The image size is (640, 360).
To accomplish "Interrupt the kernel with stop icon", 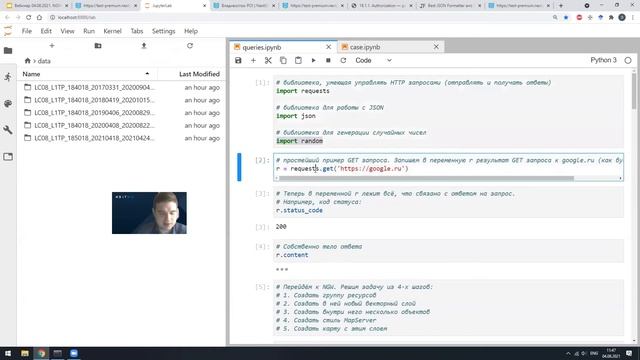I will click(x=328, y=60).
